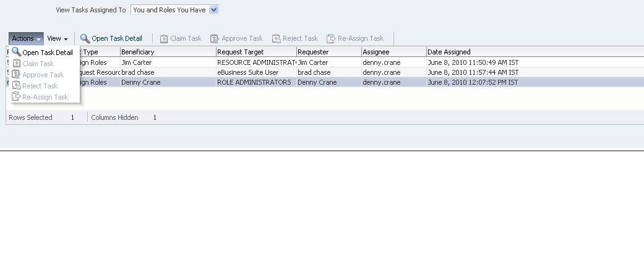Click Jim Carter in the Requester column
This screenshot has width=644, height=267.
pyautogui.click(x=329, y=63)
